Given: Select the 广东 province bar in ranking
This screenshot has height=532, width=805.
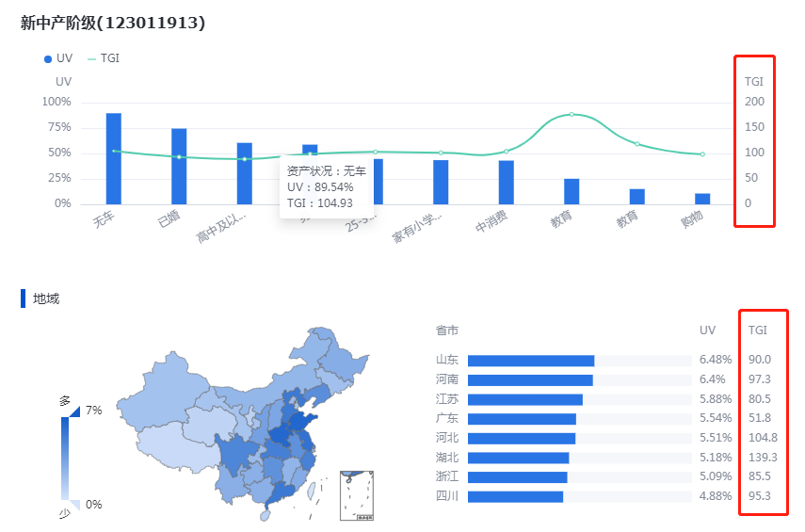Looking at the screenshot, I should 522,419.
